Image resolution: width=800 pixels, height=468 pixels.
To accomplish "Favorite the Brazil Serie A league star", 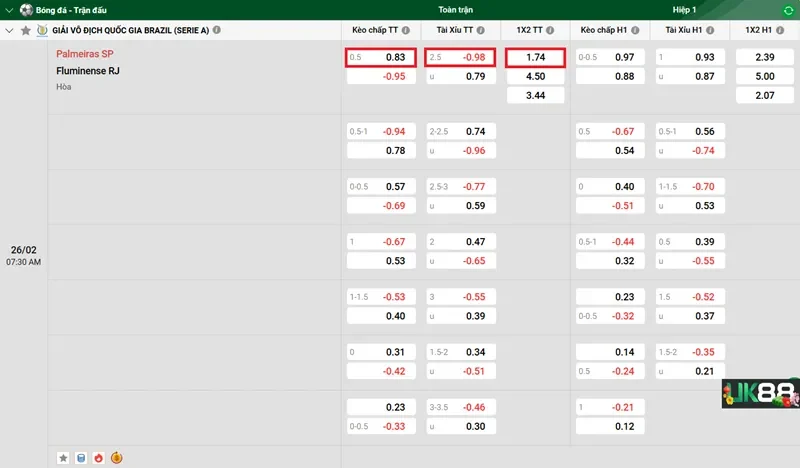I will pyautogui.click(x=26, y=31).
